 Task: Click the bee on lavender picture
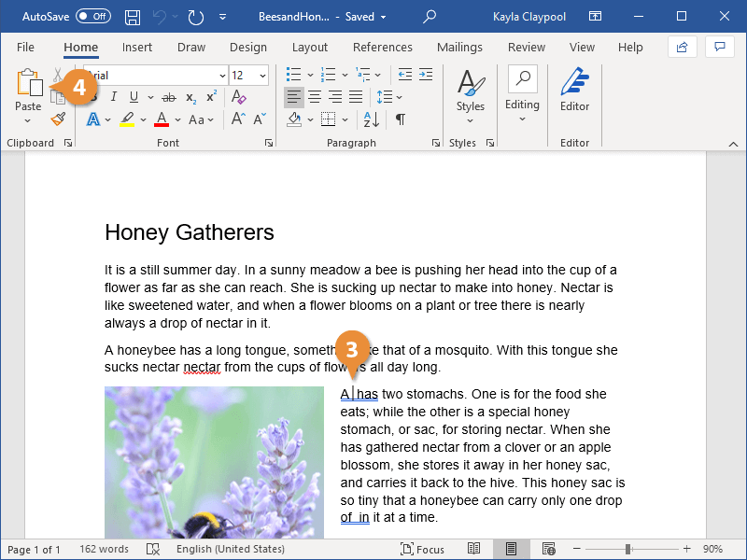pos(214,462)
